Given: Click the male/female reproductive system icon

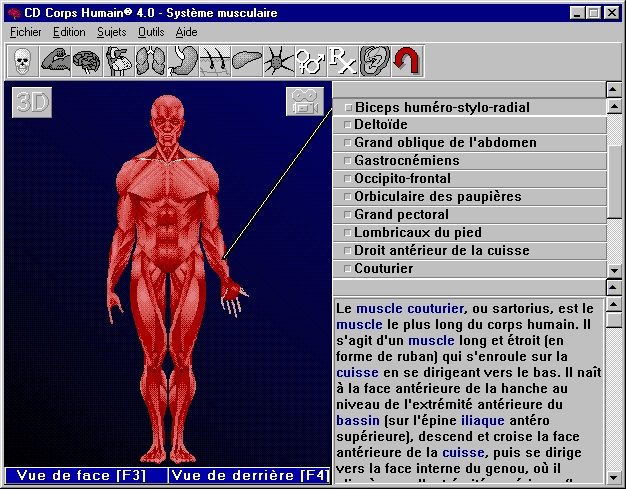Looking at the screenshot, I should 309,61.
